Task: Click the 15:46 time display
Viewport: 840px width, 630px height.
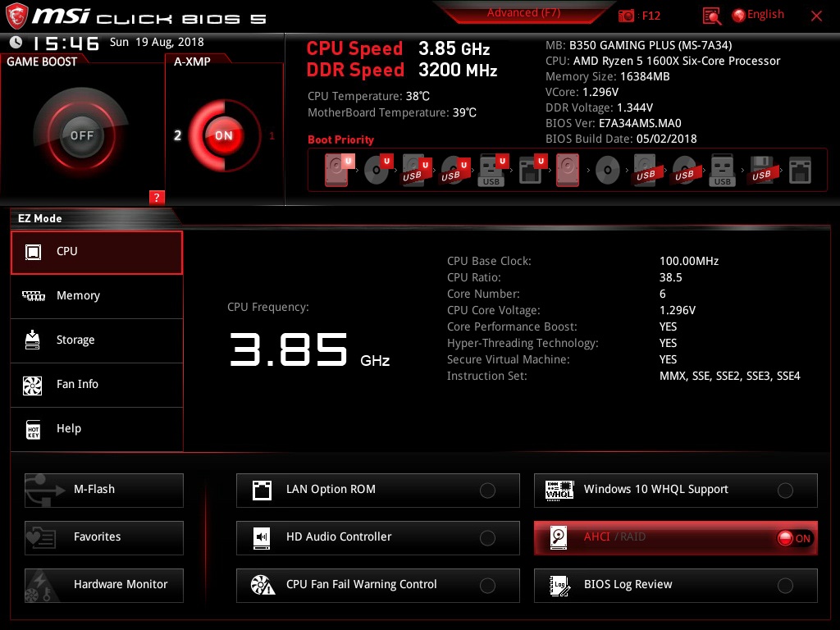Action: tap(66, 43)
